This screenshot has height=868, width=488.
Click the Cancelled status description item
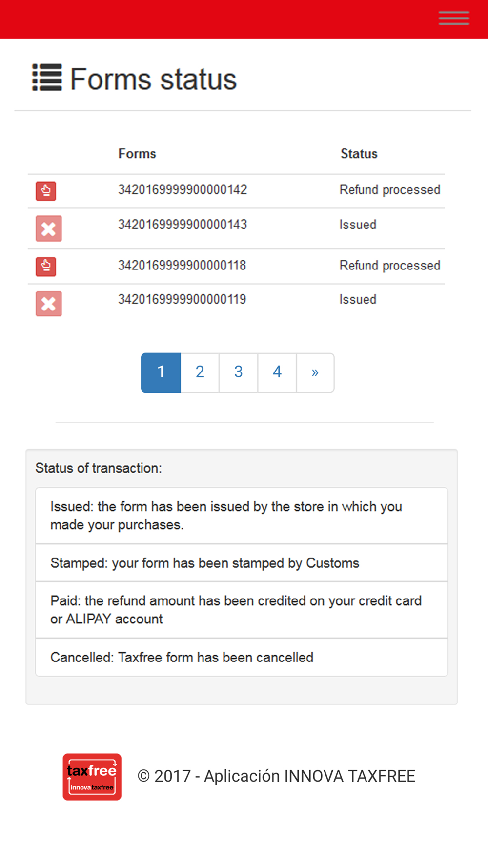242,657
